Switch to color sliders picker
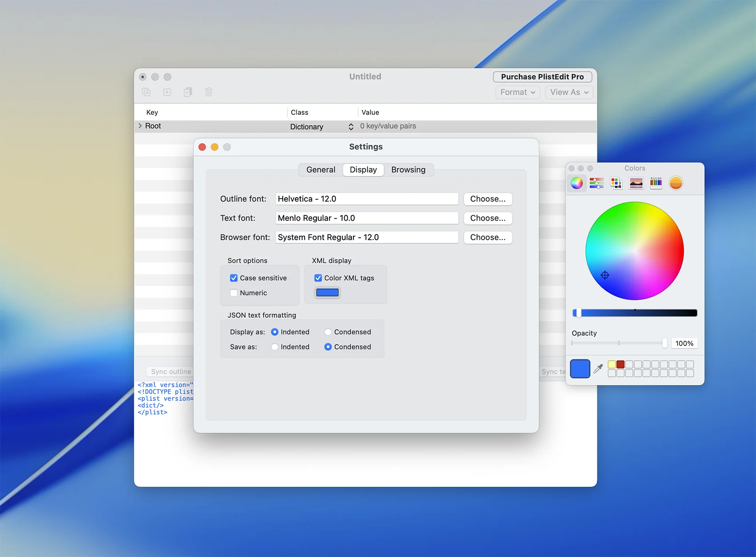The height and width of the screenshot is (557, 756). [596, 183]
